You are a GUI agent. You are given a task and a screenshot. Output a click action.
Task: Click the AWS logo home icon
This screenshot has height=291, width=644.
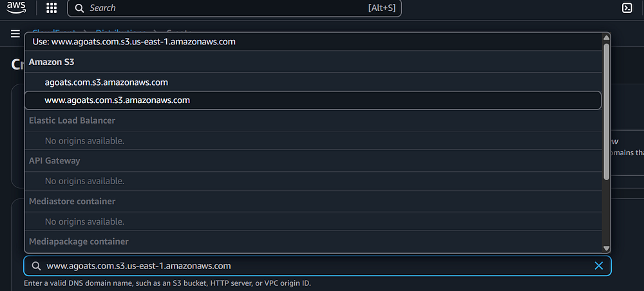16,8
